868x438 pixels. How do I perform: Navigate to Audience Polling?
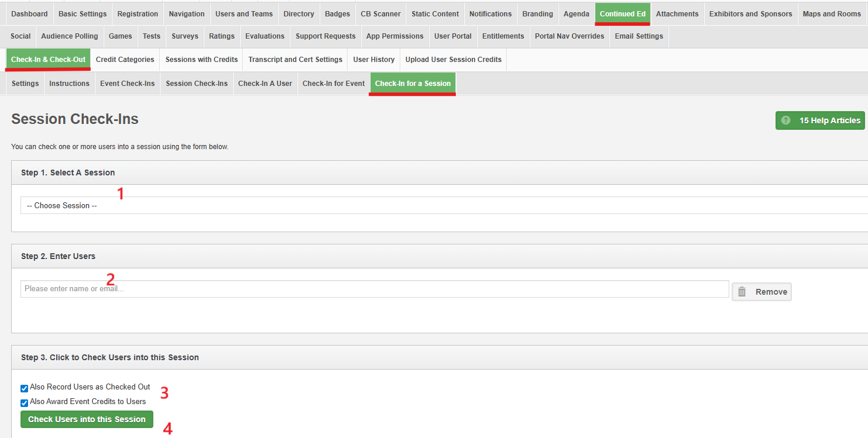pyautogui.click(x=70, y=36)
